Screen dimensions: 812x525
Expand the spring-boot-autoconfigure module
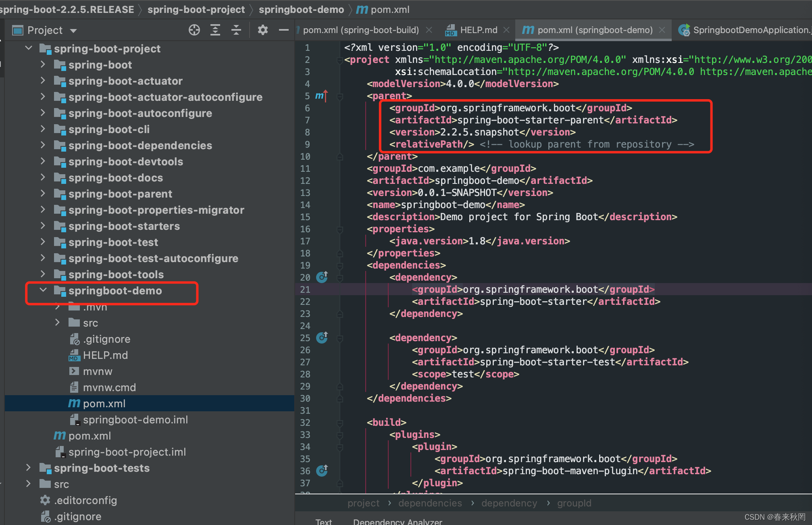(x=43, y=113)
